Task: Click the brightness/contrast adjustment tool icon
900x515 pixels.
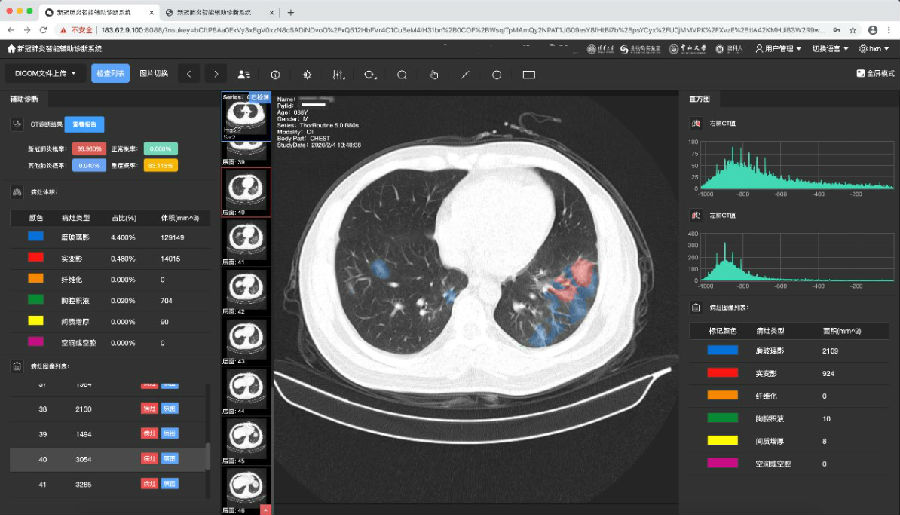Action: tap(308, 74)
